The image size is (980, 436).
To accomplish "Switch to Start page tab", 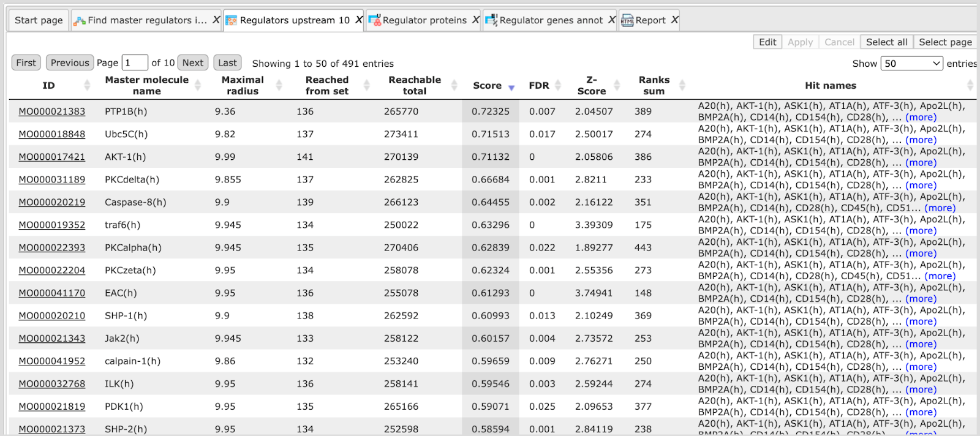I will tap(39, 20).
